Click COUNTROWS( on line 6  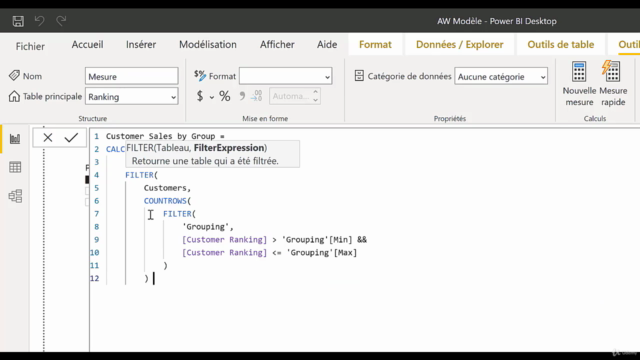coord(167,201)
